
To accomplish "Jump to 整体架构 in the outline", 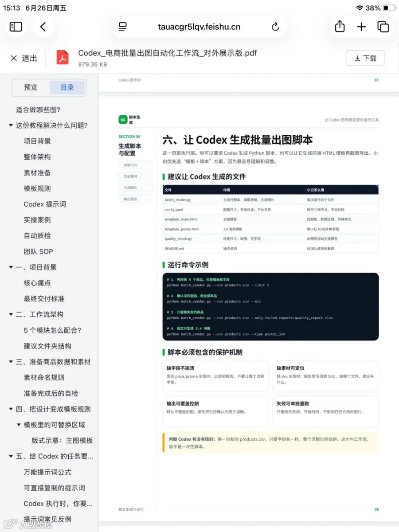I will click(37, 157).
